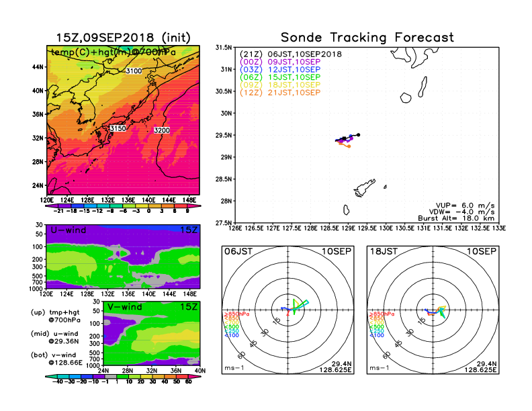Click '15Z' in the V-wind panel

tap(189, 307)
